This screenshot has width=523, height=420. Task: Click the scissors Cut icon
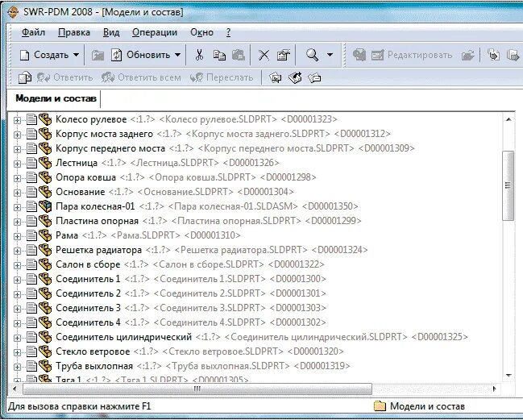click(199, 55)
